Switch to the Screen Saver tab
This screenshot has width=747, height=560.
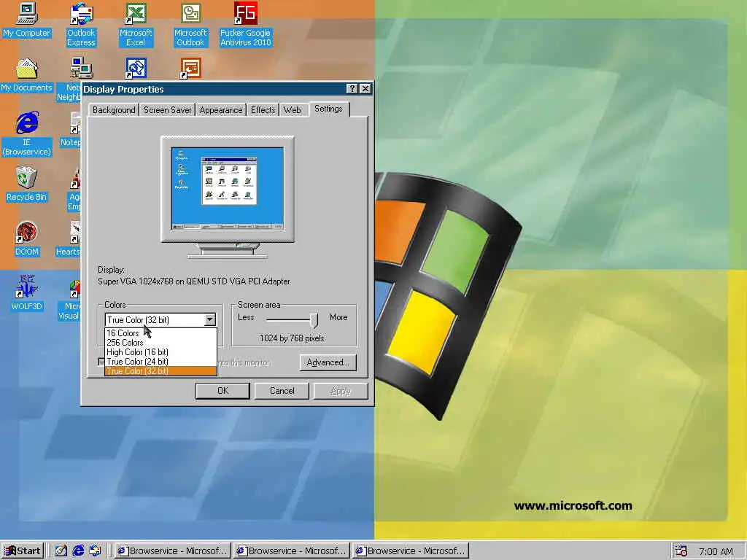tap(167, 110)
